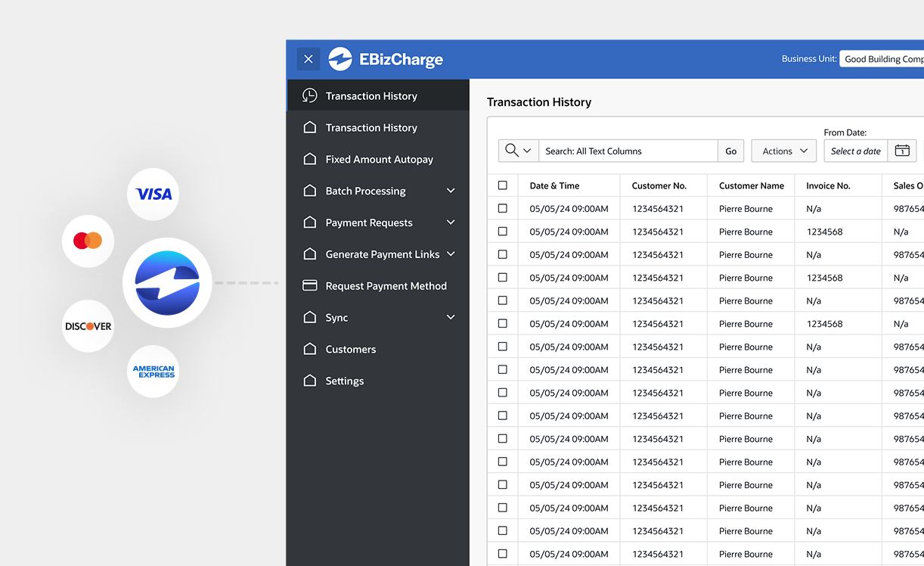Close the sidebar with the X button
924x566 pixels.
[308, 59]
